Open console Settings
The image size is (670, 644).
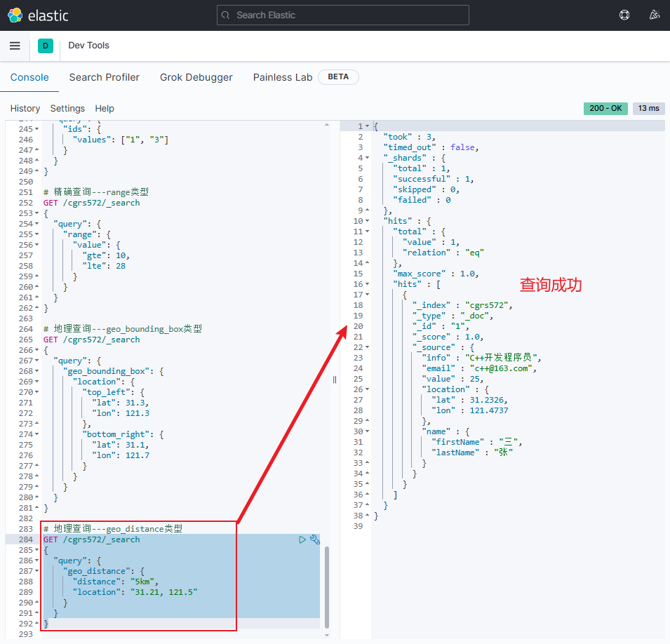pyautogui.click(x=67, y=109)
